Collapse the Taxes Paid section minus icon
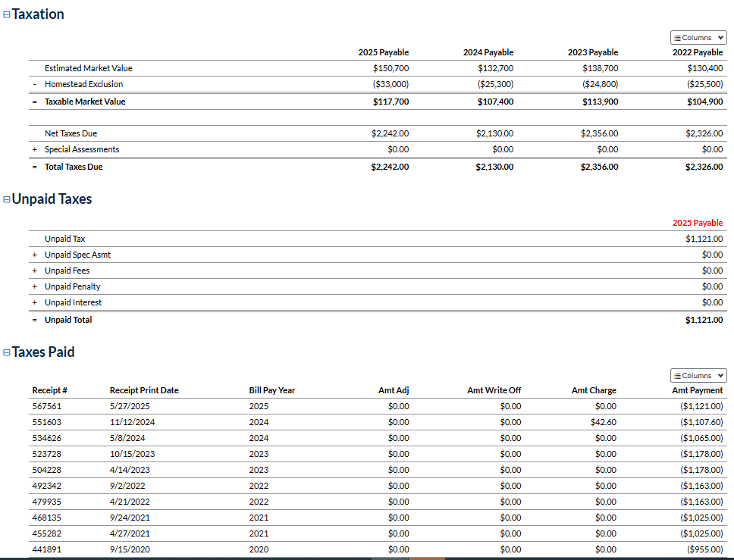This screenshot has width=734, height=560. pyautogui.click(x=7, y=353)
